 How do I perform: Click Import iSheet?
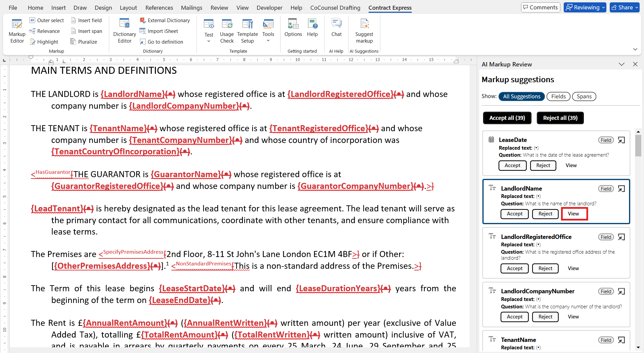pos(159,31)
